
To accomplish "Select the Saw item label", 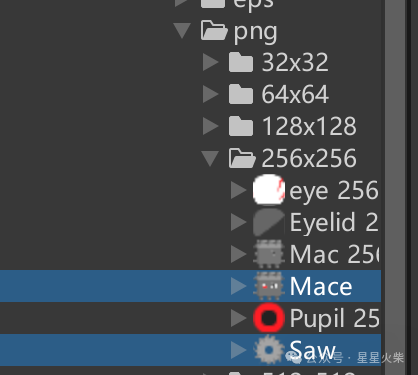I will click(x=312, y=350).
